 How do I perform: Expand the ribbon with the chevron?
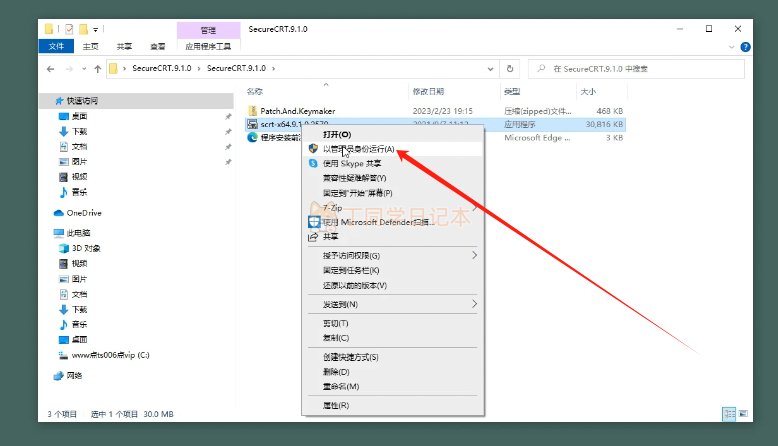click(731, 47)
